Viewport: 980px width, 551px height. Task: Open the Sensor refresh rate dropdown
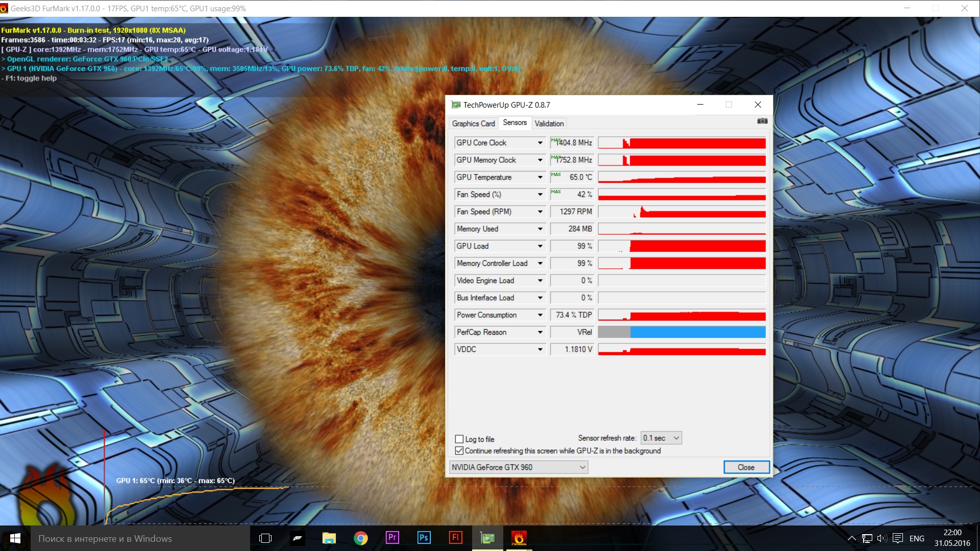tap(661, 438)
